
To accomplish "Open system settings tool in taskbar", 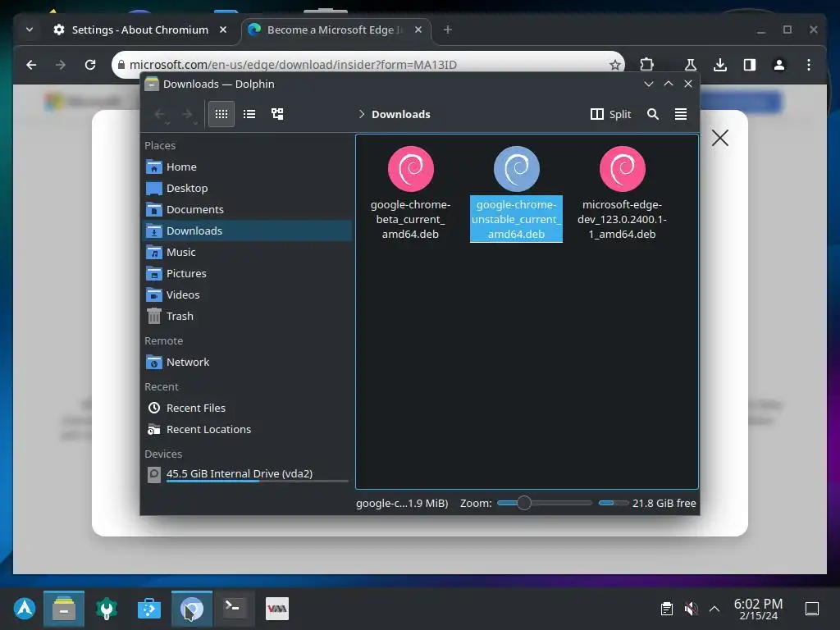I will 106,609.
